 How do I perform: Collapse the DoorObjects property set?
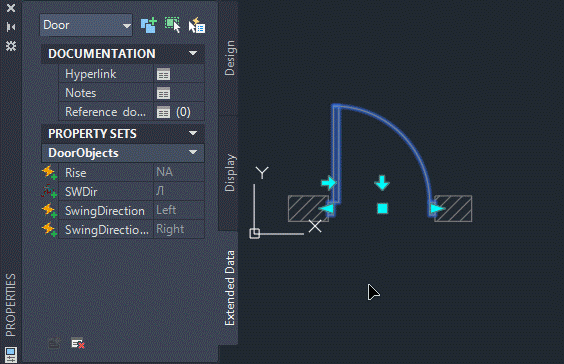pyautogui.click(x=193, y=153)
